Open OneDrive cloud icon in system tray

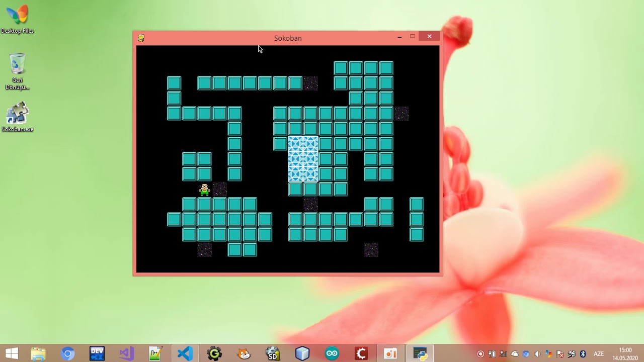coord(515,354)
